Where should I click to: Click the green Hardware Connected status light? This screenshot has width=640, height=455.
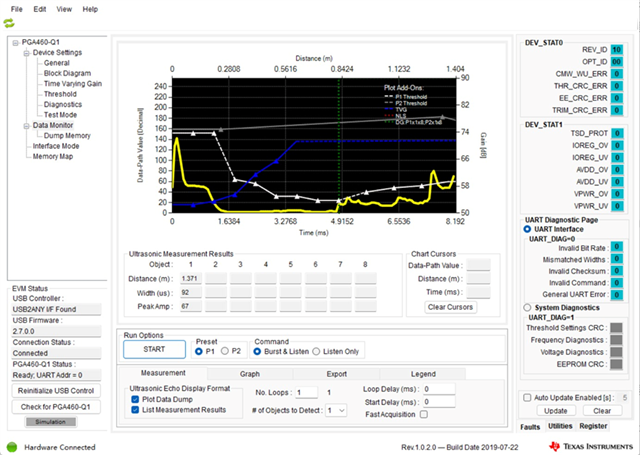point(12,447)
